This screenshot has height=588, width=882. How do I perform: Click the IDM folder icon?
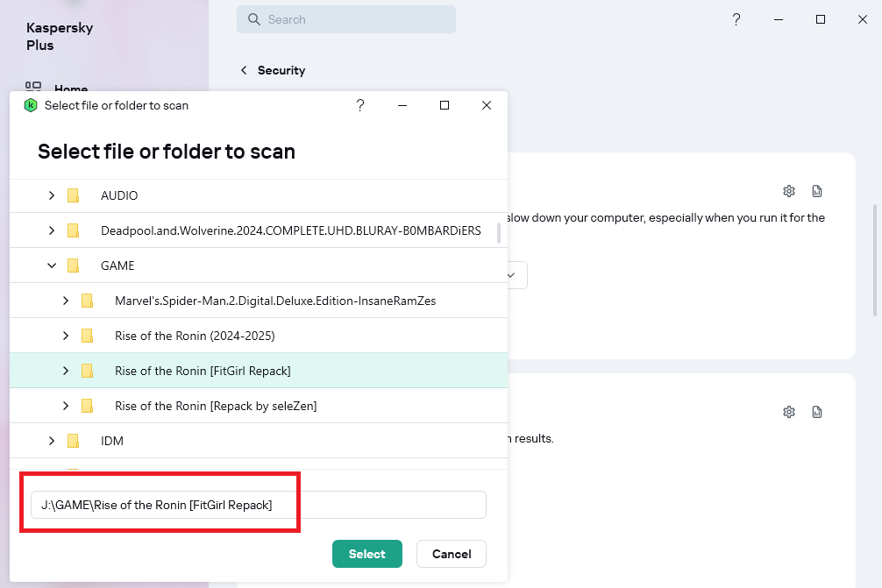coord(73,441)
